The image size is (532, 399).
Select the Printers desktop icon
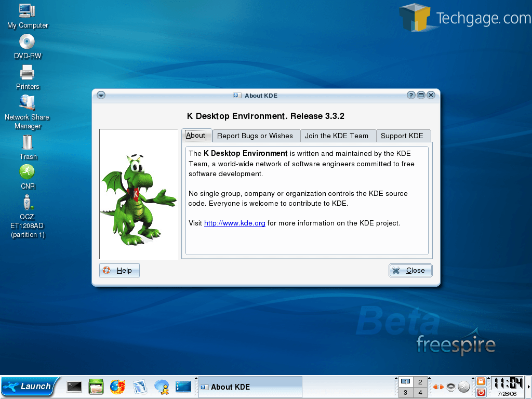pos(27,78)
